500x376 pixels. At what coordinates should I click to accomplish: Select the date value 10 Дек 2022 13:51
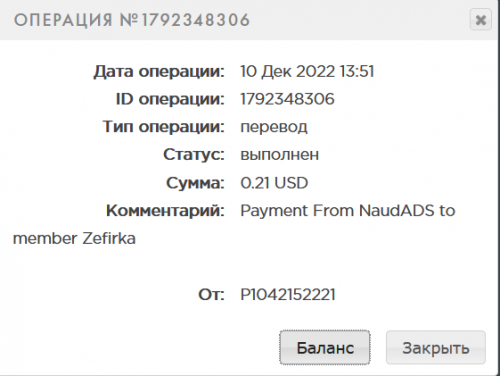tap(307, 71)
